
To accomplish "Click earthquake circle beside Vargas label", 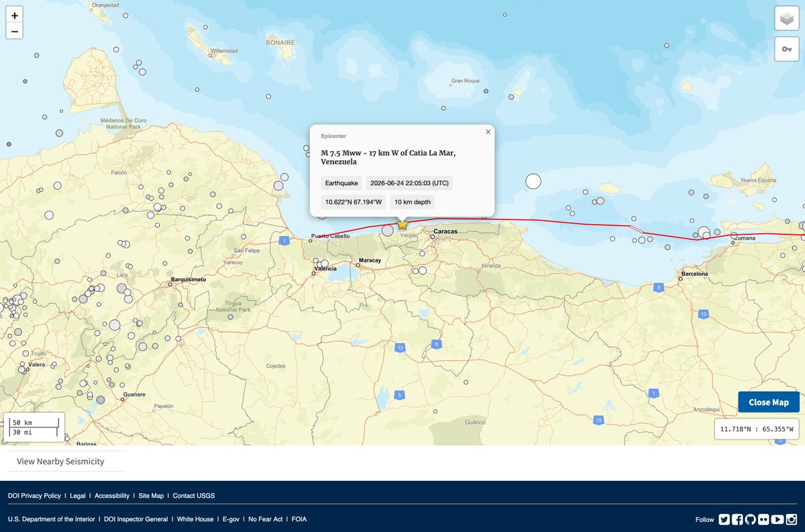I will pos(388,230).
